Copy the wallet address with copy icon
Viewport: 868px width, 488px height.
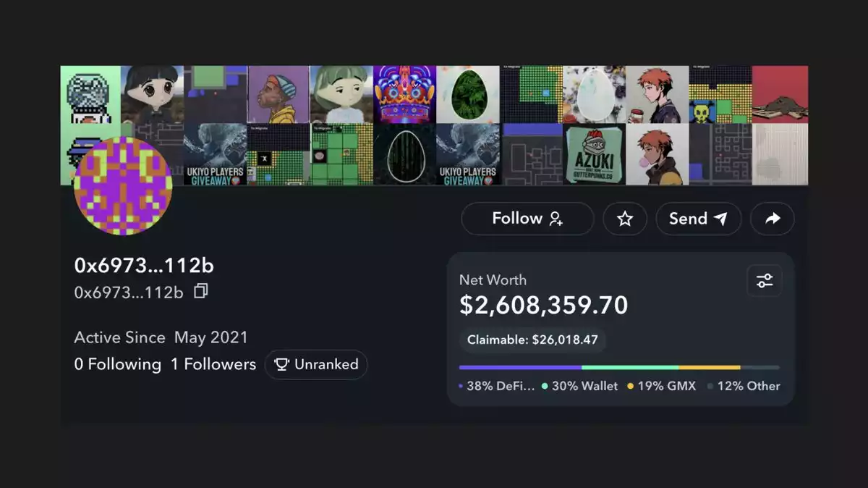coord(201,291)
